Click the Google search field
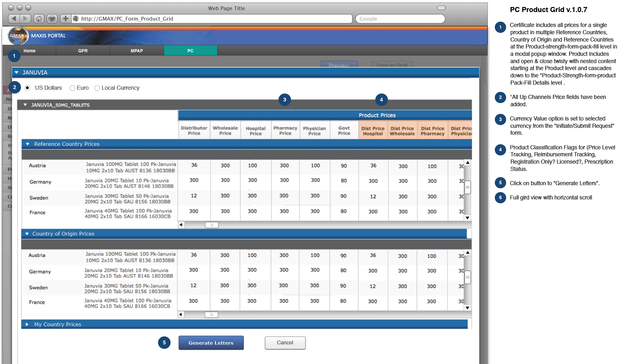The width and height of the screenshot is (622, 364). click(400, 19)
